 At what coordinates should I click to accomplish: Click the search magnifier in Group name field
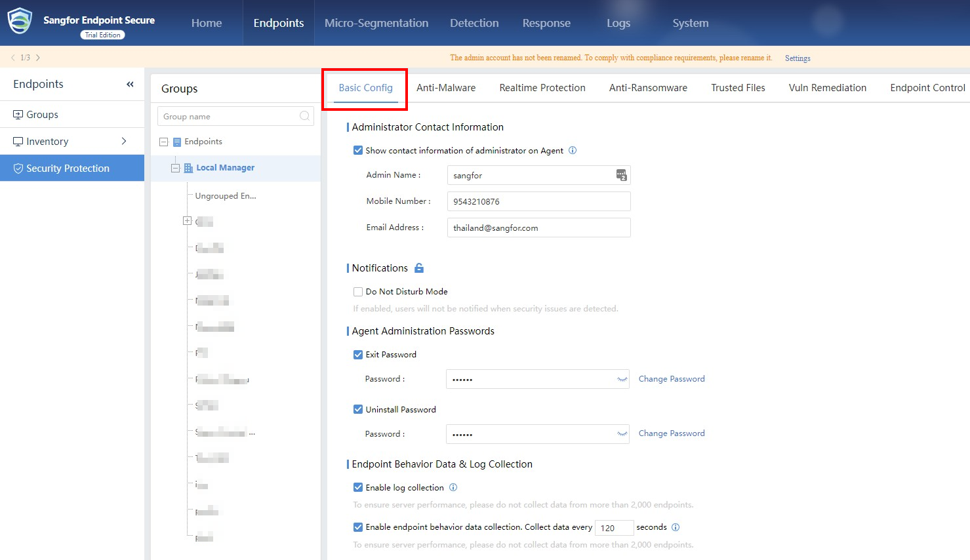304,116
